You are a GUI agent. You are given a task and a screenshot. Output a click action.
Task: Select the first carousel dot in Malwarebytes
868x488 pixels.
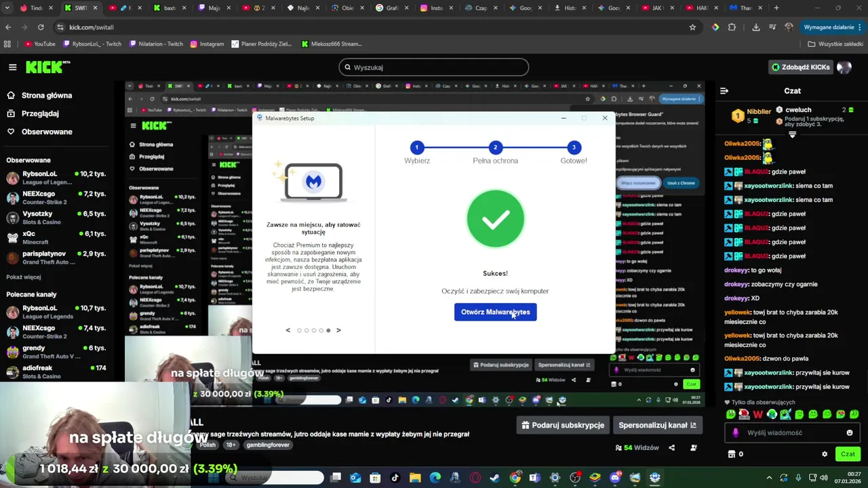299,330
